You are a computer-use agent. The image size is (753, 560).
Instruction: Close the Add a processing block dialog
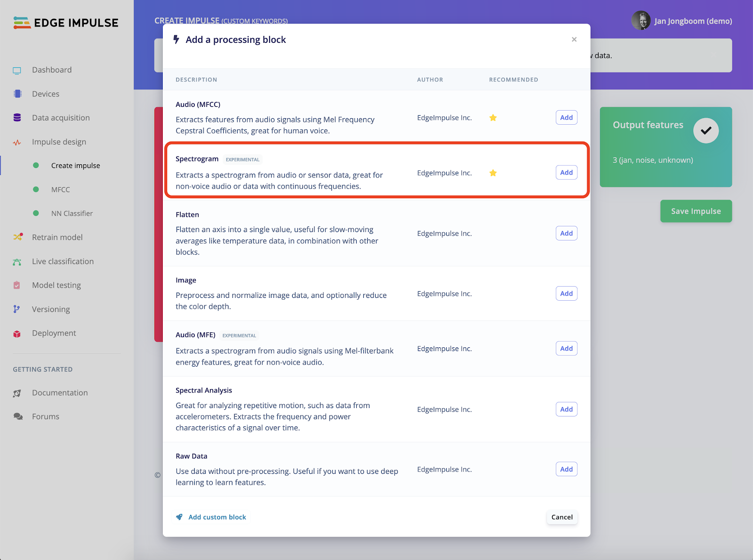pyautogui.click(x=574, y=40)
